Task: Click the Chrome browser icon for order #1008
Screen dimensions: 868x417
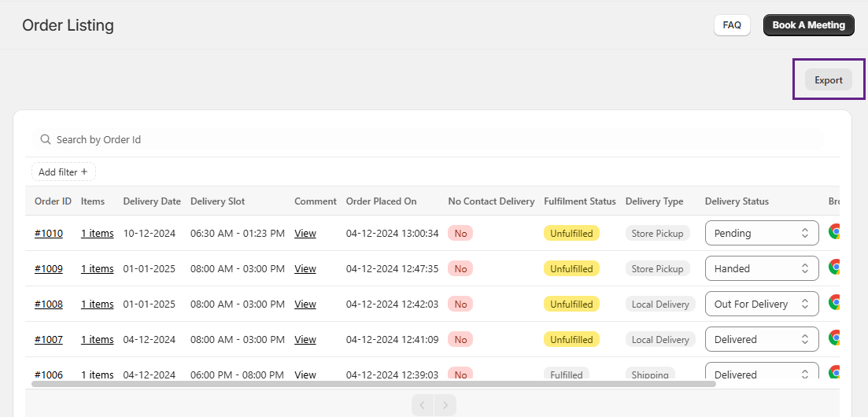Action: click(835, 303)
